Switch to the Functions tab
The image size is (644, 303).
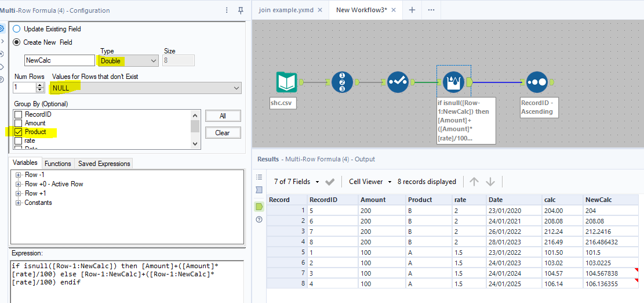[x=57, y=164]
